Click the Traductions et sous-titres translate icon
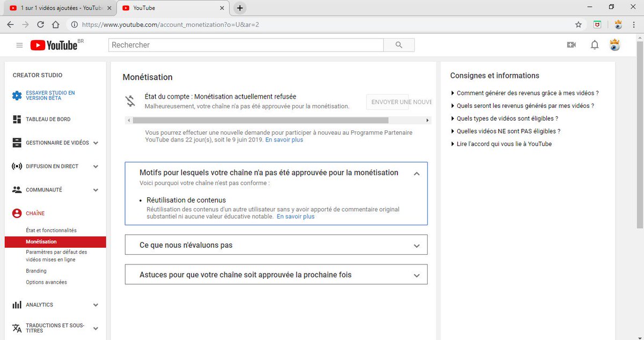The image size is (644, 340). click(x=17, y=328)
